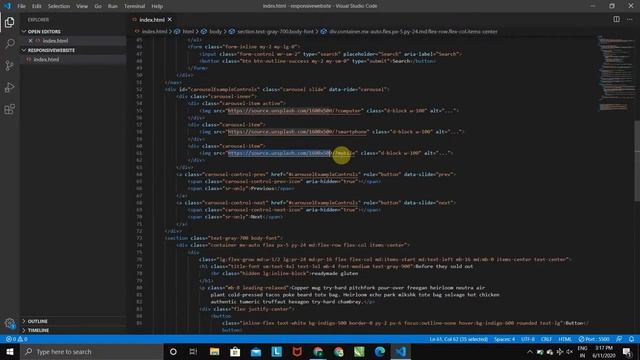The image size is (640, 360).
Task: Open the feedback icon in status bar
Action: point(619,339)
